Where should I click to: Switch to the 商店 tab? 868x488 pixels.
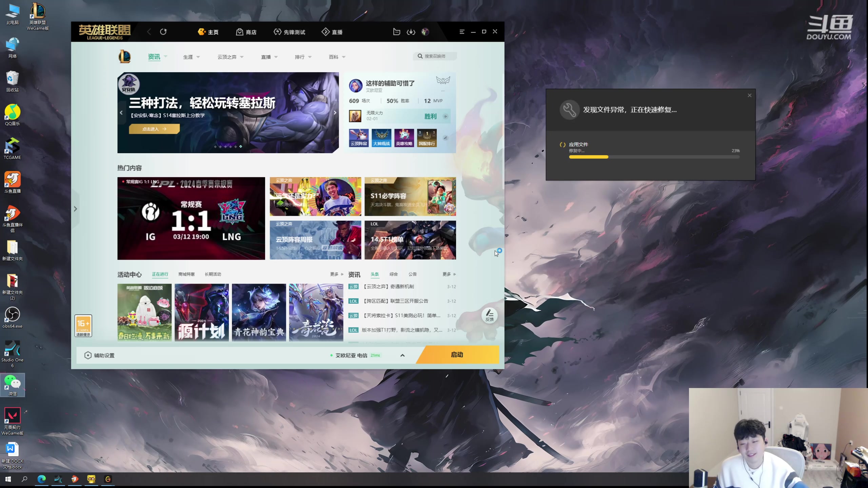pyautogui.click(x=246, y=32)
